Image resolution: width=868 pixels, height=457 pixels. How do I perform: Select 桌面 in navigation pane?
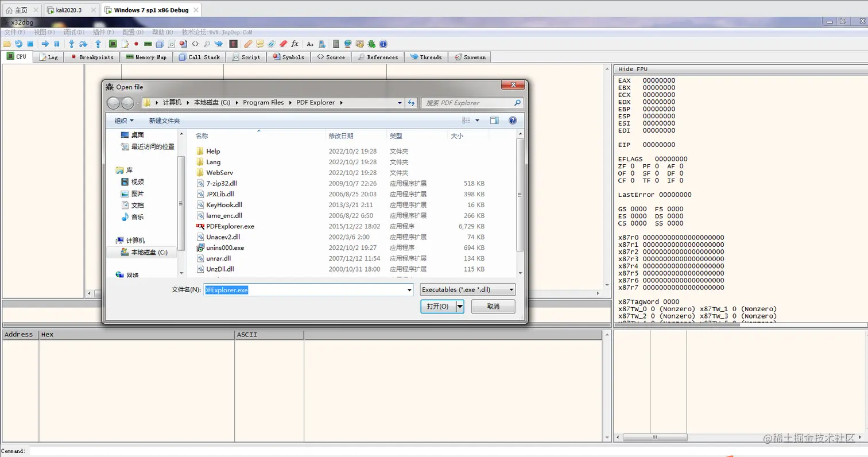[x=137, y=135]
